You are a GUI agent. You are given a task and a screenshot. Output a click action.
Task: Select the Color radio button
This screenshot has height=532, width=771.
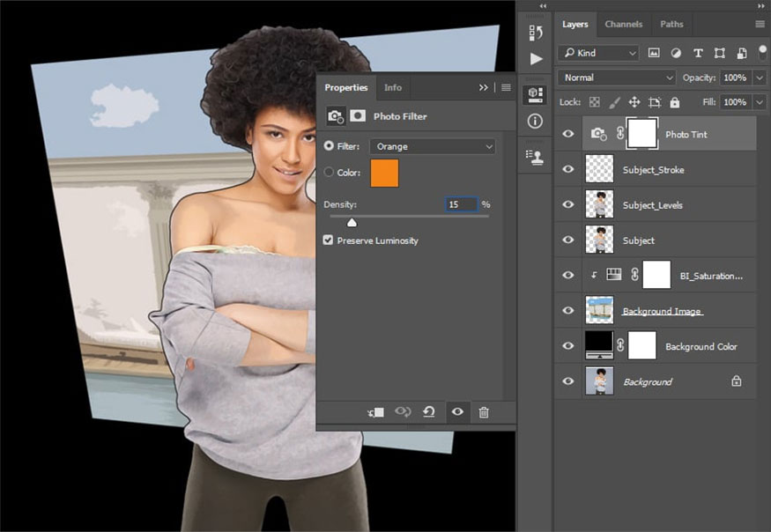330,173
